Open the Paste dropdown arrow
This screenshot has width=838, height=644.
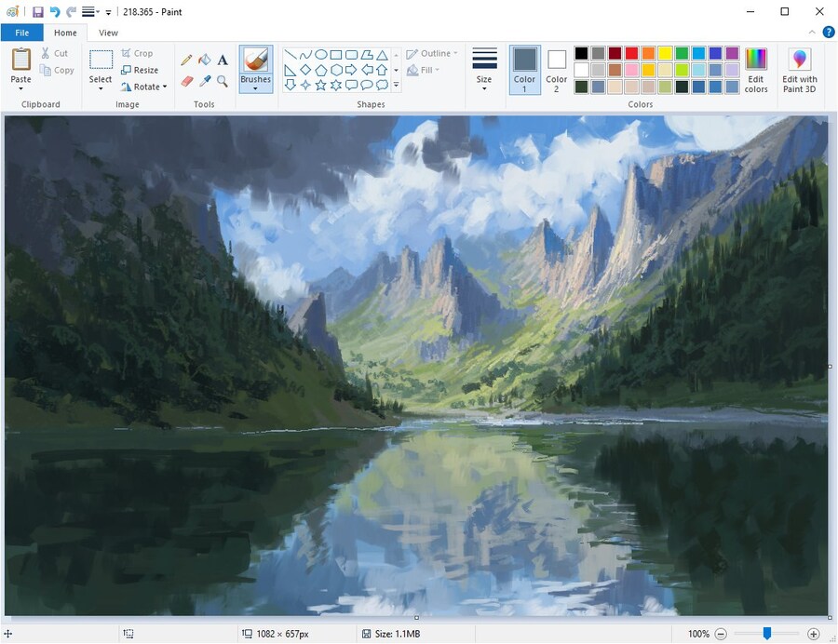20,88
